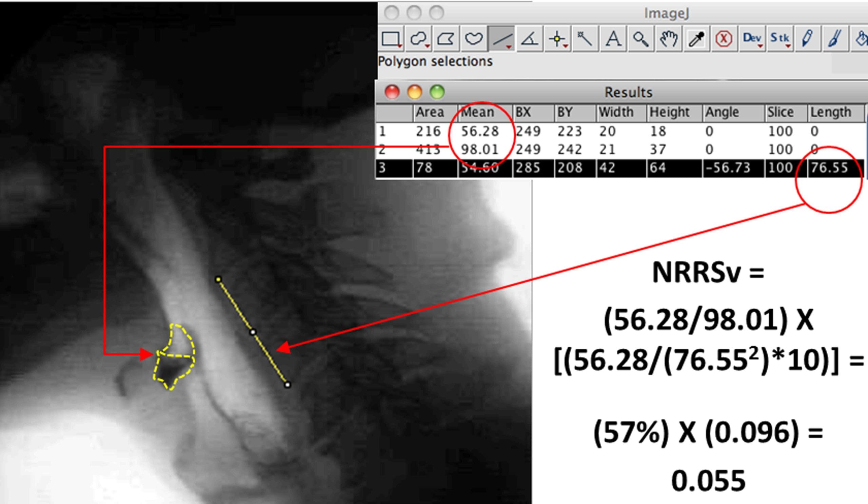Choose the Polygon selections tool
This screenshot has height=504, width=868.
click(x=446, y=39)
